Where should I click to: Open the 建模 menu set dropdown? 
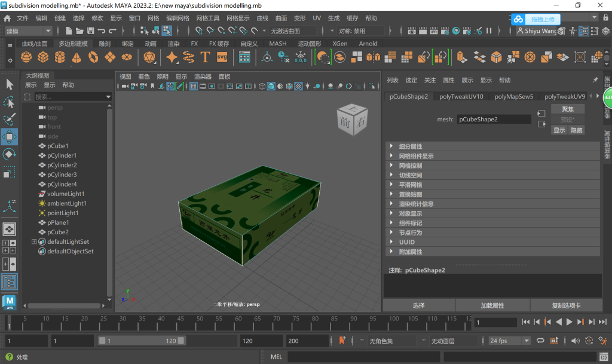[x=28, y=31]
